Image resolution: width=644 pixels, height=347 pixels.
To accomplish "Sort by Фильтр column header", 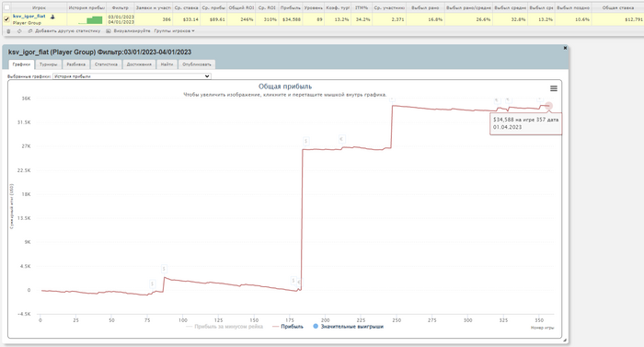I will (121, 7).
